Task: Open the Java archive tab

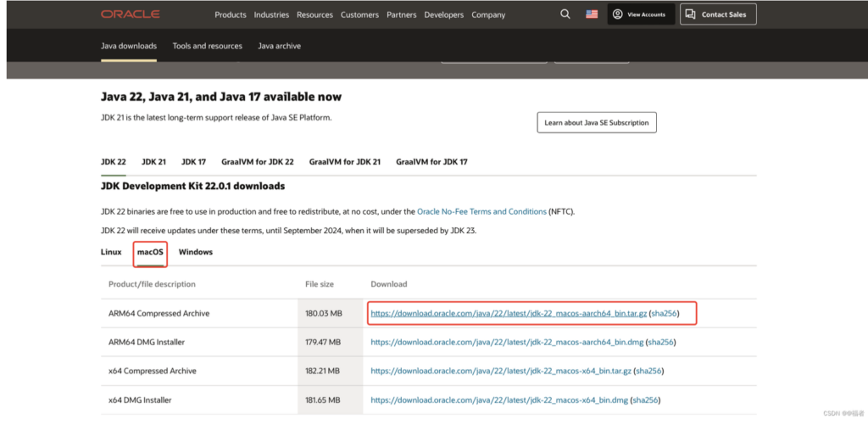Action: coord(279,46)
